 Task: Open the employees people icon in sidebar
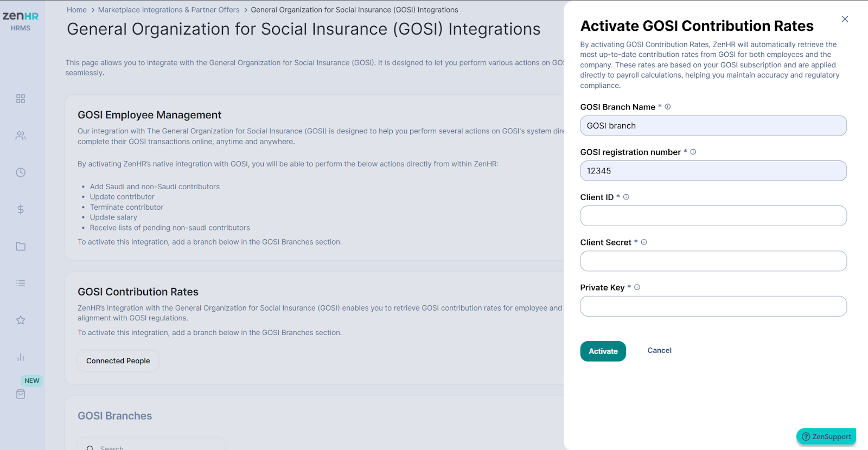pos(21,136)
